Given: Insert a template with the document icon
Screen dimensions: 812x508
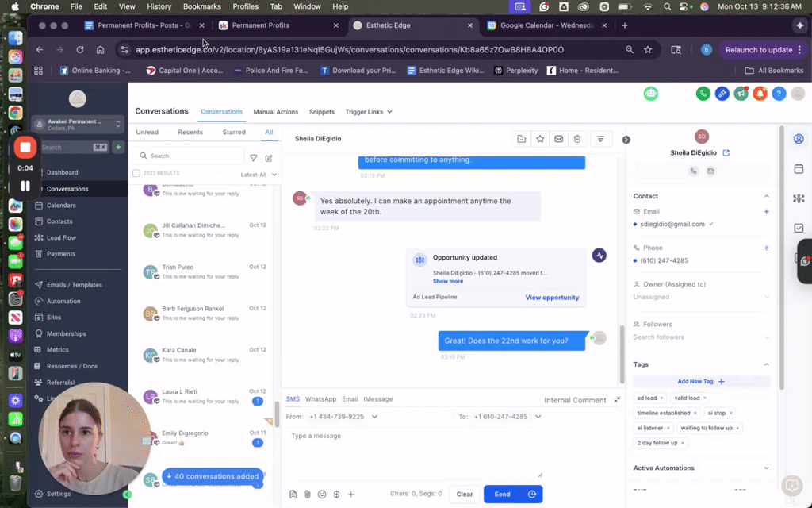Looking at the screenshot, I should point(293,495).
